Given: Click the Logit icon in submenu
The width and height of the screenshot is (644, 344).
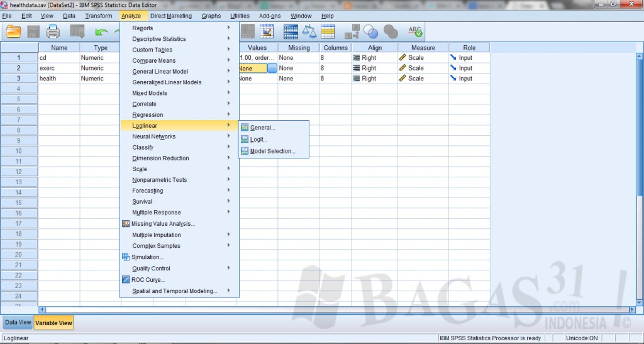Looking at the screenshot, I should [245, 139].
